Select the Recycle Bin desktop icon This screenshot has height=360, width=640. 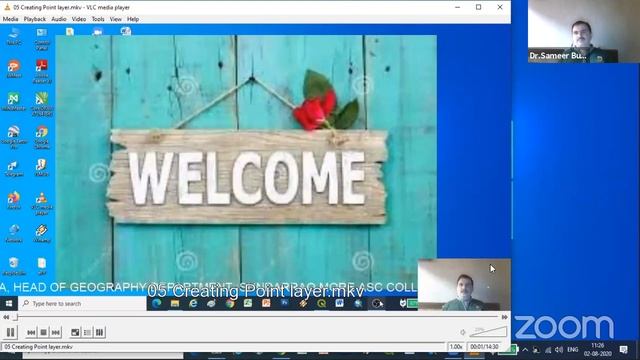[14, 267]
